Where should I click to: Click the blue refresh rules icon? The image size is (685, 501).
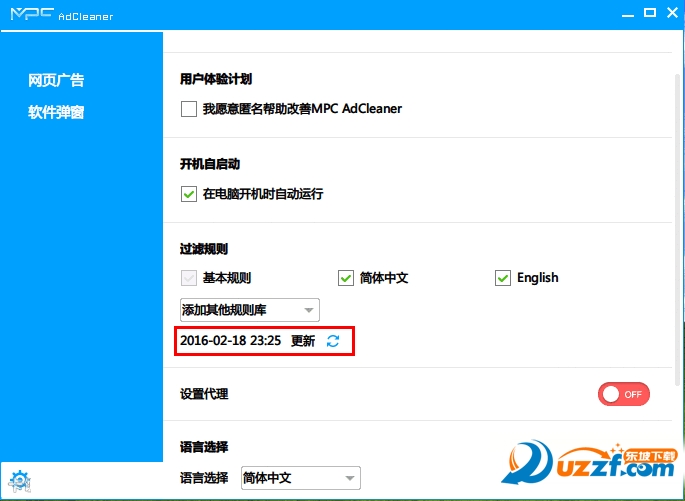[333, 341]
